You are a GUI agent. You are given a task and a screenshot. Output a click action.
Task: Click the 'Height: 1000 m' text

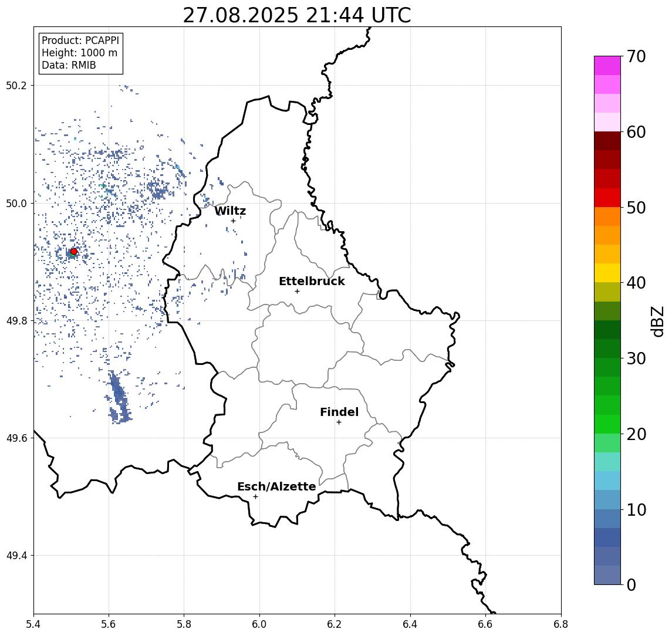(79, 53)
